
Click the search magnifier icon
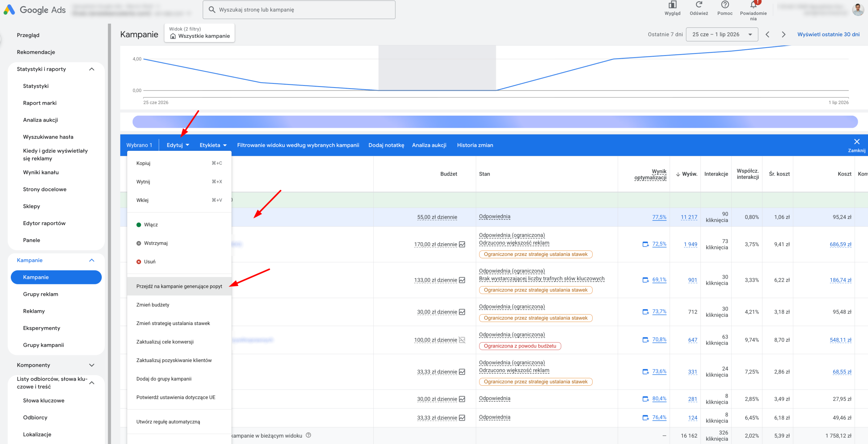click(212, 9)
